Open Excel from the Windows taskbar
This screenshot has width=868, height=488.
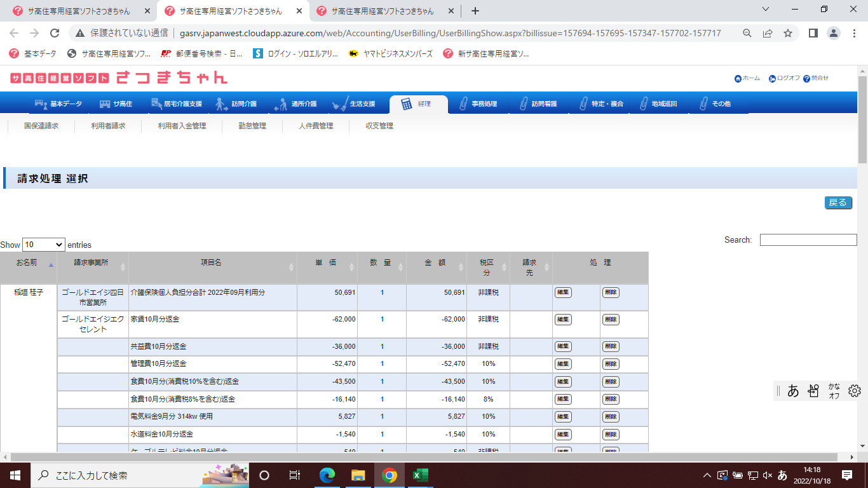(x=420, y=475)
